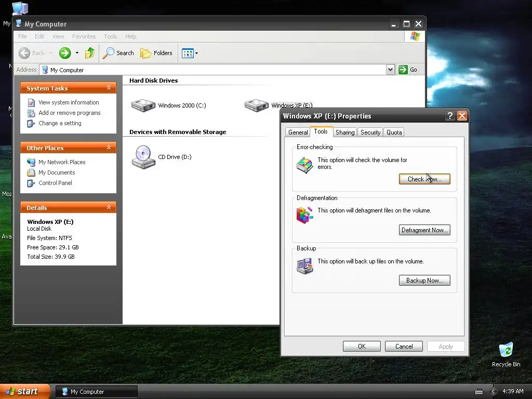
Task: Switch to the General tab
Action: pos(298,132)
